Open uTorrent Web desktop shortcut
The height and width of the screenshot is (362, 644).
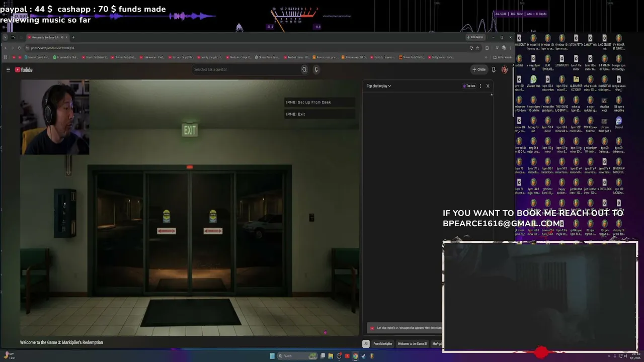(533, 82)
